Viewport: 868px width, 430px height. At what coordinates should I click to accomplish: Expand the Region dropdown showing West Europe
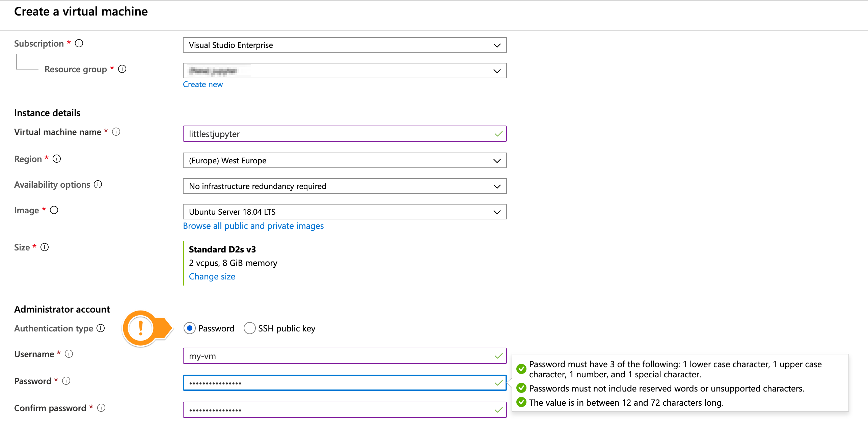tap(344, 160)
